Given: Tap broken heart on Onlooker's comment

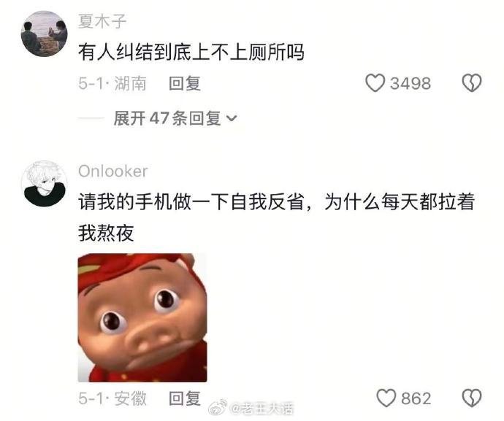Looking at the screenshot, I should pos(472,398).
